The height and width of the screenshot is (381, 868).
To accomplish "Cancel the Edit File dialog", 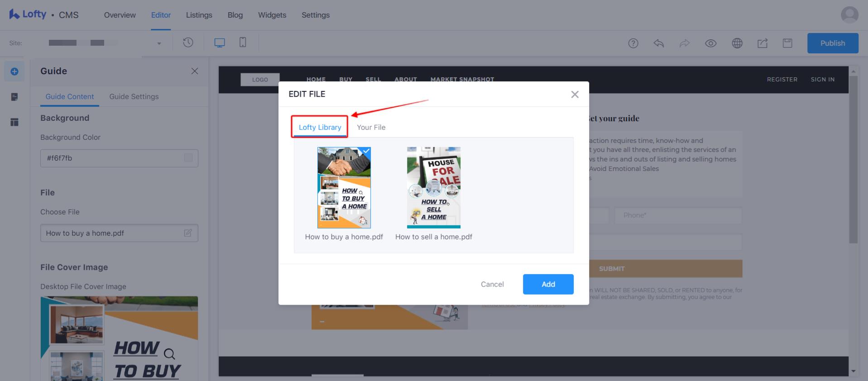I will click(492, 284).
